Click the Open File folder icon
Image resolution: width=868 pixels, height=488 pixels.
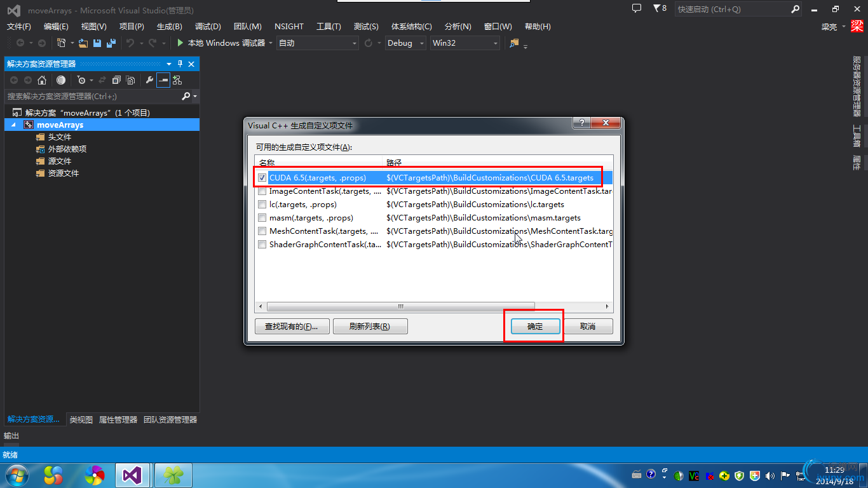(x=83, y=43)
